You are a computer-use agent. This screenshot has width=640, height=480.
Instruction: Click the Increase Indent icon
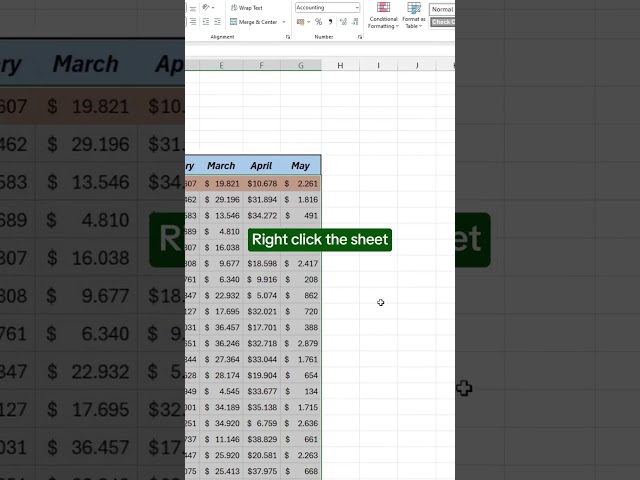(x=217, y=22)
